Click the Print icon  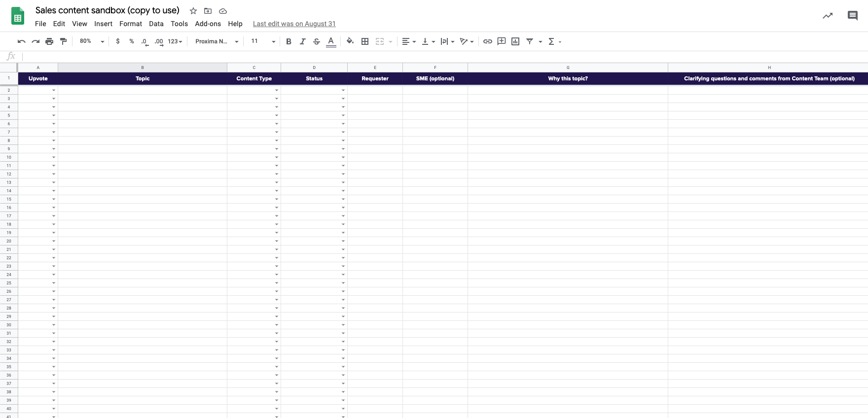point(49,41)
